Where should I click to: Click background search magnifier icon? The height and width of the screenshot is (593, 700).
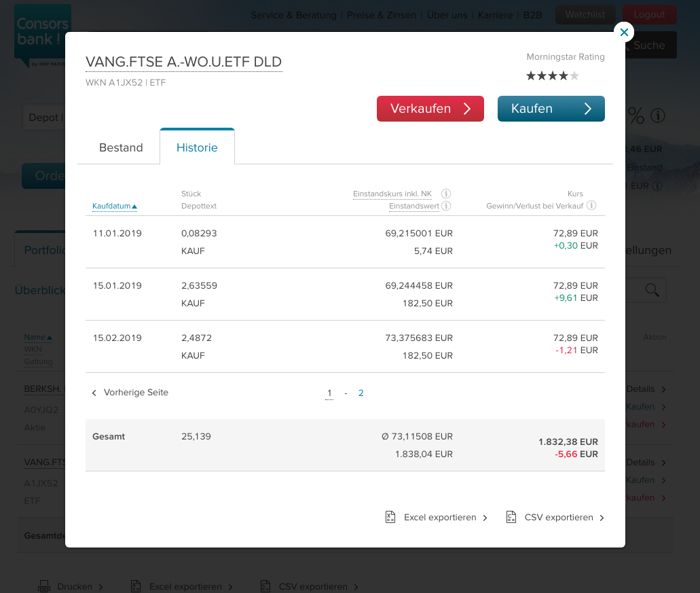652,290
